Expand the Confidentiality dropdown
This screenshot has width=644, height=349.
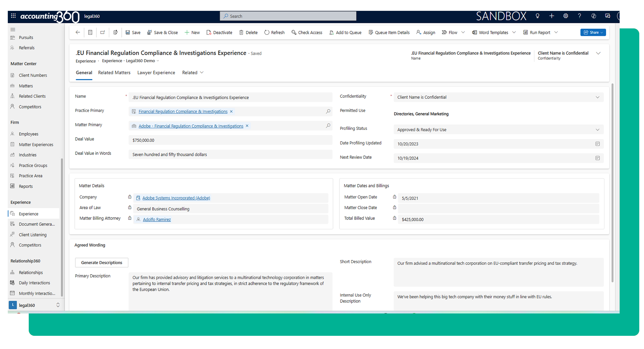click(597, 97)
